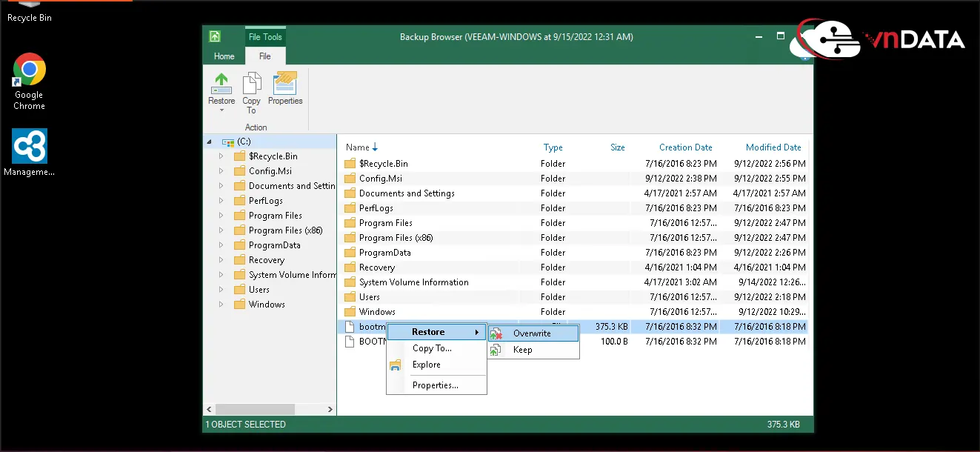The width and height of the screenshot is (980, 452).
Task: Expand Program Files (x86) tree node arrow
Action: tap(221, 230)
